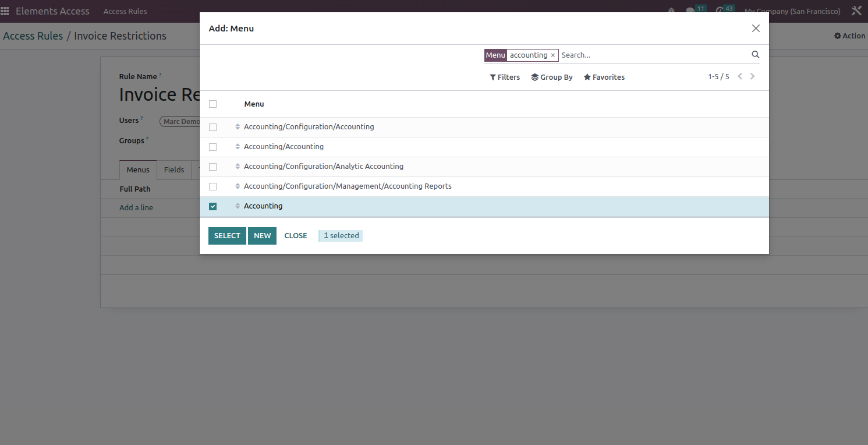The height and width of the screenshot is (445, 868).
Task: Go to next page of menu results
Action: [752, 76]
